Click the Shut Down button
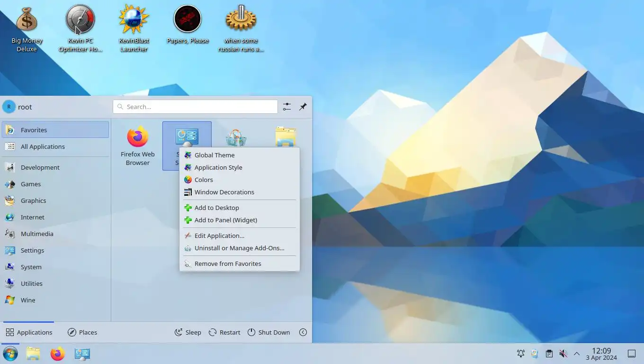The image size is (644, 364). 269,332
